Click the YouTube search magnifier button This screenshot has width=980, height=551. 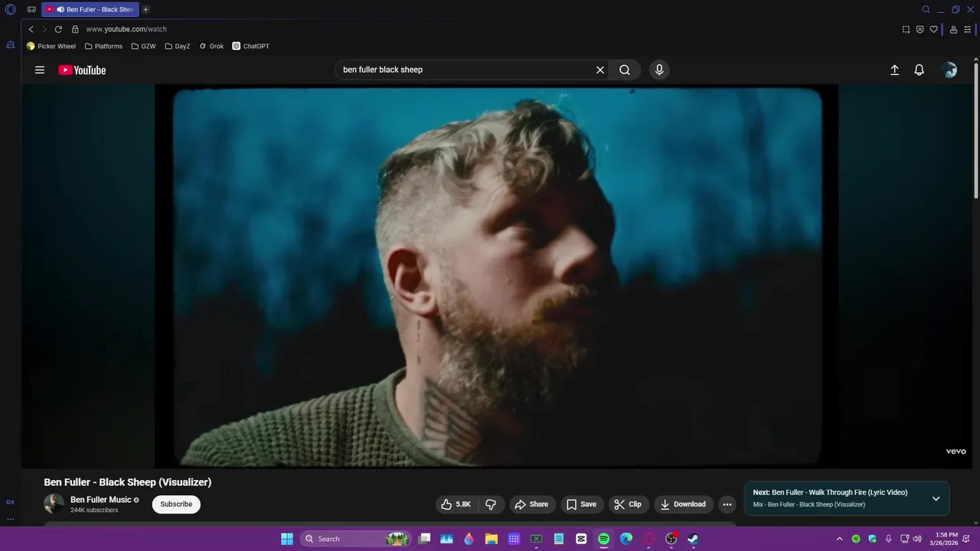[x=625, y=70]
